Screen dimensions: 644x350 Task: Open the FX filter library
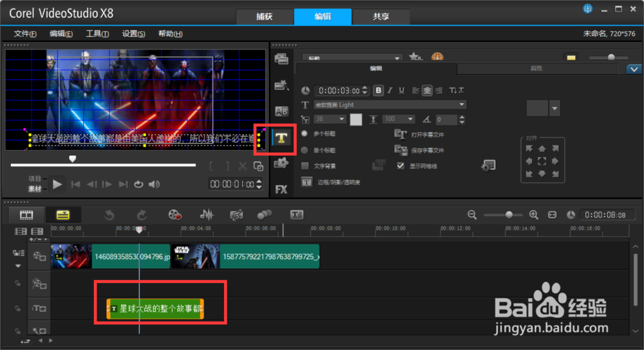click(x=281, y=189)
